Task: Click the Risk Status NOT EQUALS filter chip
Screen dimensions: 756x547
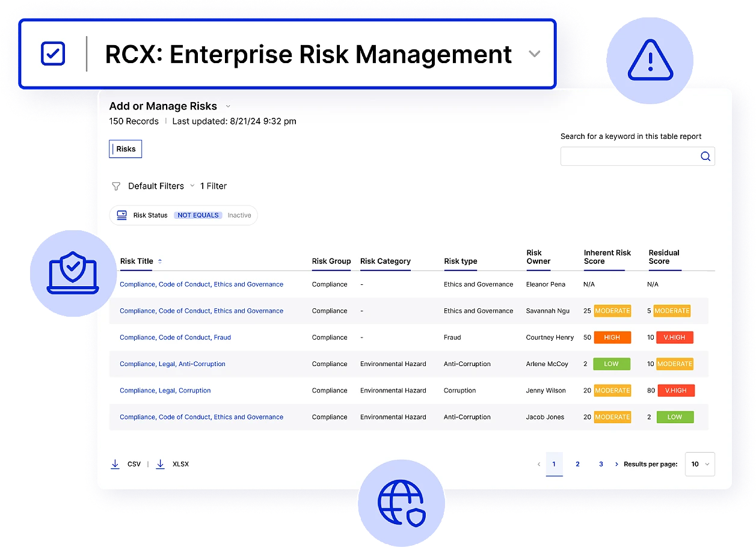Action: (183, 215)
